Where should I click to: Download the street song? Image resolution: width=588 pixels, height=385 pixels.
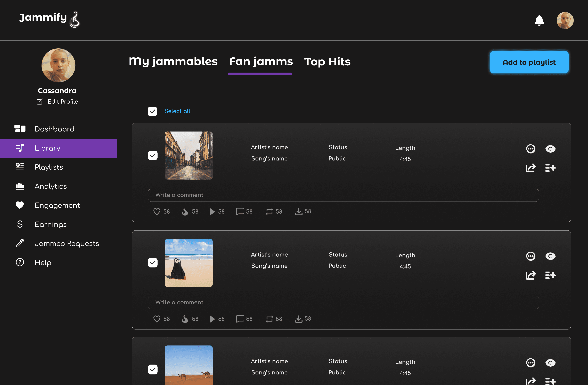point(298,212)
